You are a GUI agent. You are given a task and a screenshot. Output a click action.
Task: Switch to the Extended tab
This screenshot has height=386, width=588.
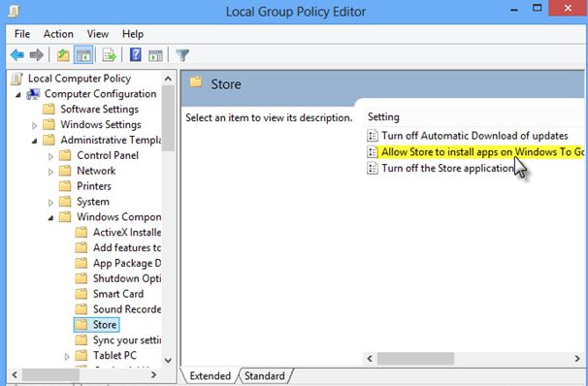coord(210,376)
